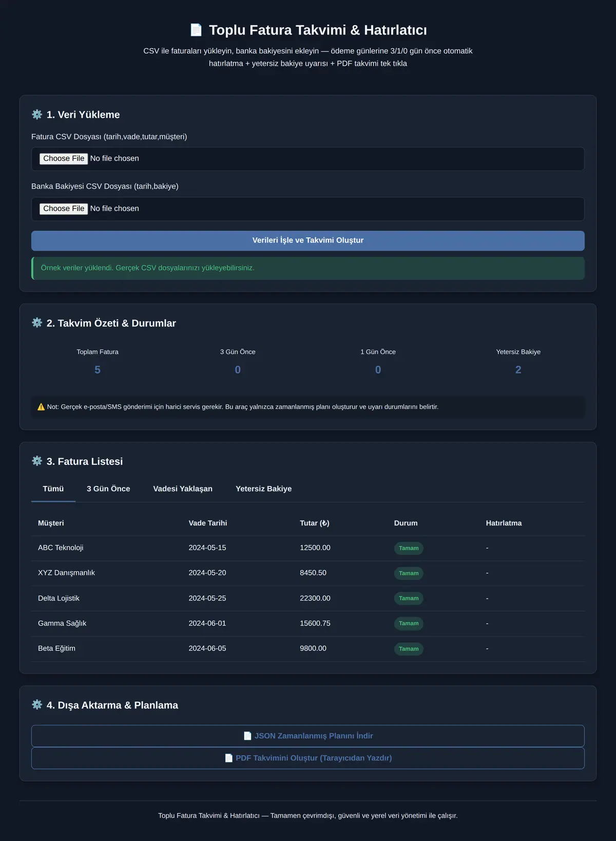Click the gear icon beside 2. Takvim Özeti
The height and width of the screenshot is (841, 616).
click(37, 323)
